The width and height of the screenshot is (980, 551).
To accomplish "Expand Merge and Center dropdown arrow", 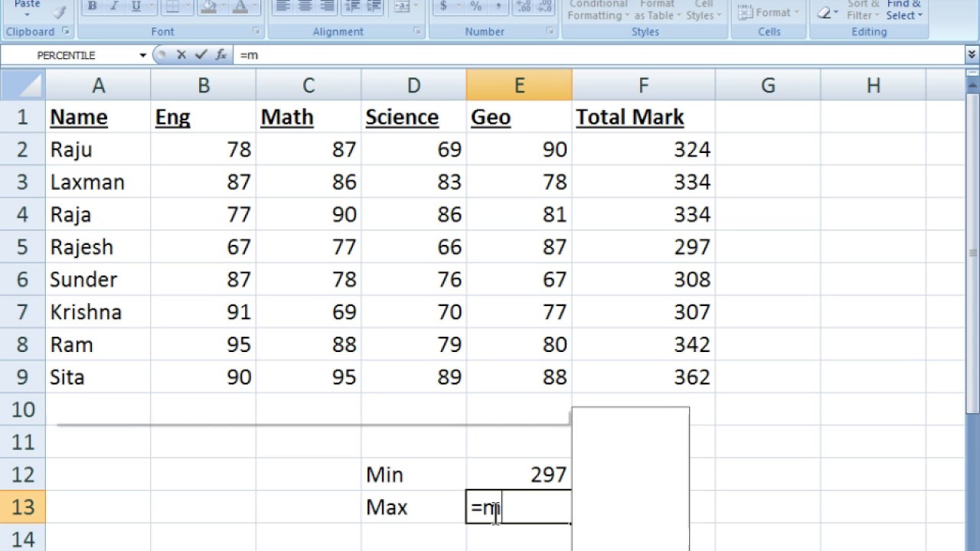I will (414, 7).
